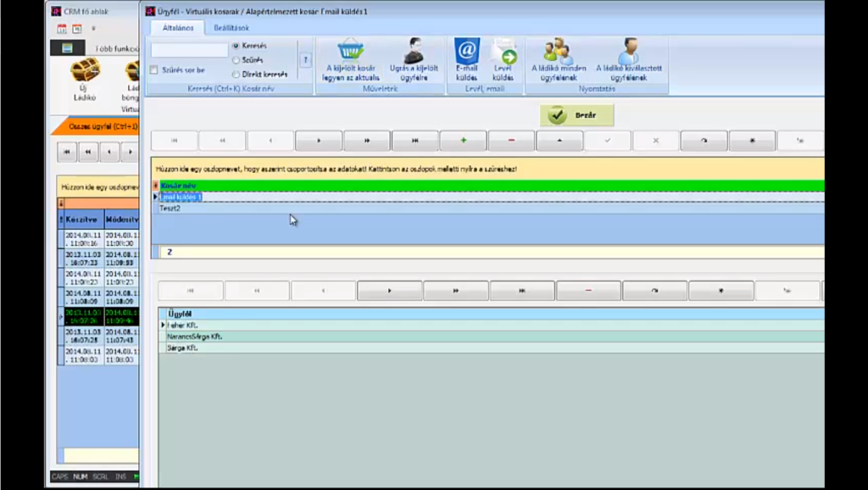Switch to Direkt keresés mode
Image resolution: width=868 pixels, height=490 pixels.
pyautogui.click(x=235, y=73)
